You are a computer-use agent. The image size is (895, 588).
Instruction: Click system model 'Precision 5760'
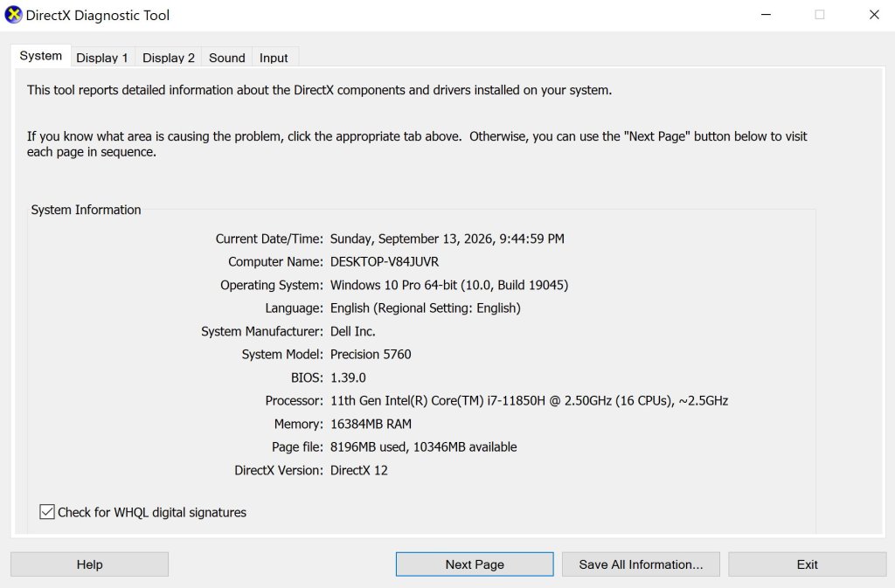(x=371, y=354)
